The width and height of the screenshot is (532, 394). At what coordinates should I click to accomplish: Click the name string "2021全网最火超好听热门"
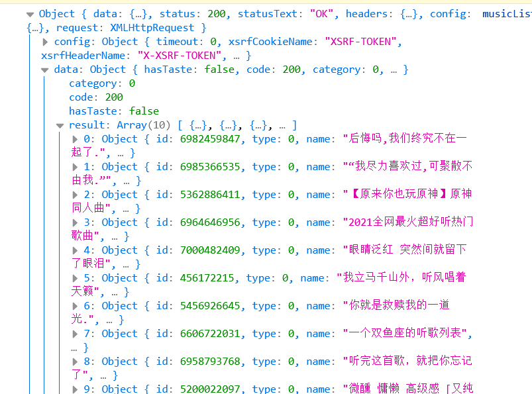[408, 222]
